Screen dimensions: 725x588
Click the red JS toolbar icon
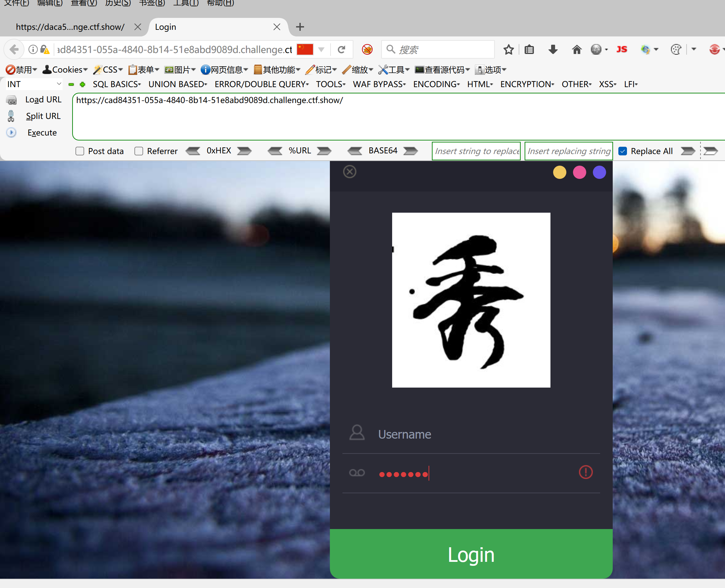(x=621, y=50)
